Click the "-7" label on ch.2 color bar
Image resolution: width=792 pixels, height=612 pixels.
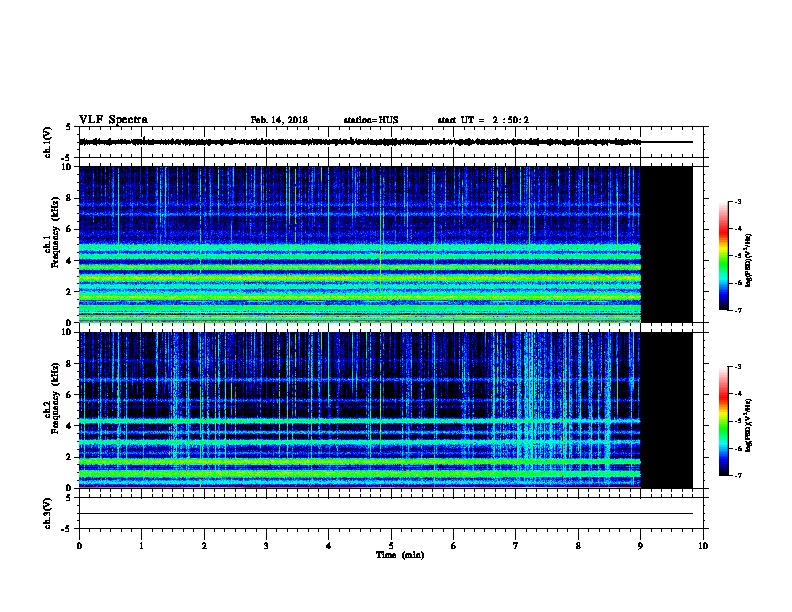(x=737, y=475)
